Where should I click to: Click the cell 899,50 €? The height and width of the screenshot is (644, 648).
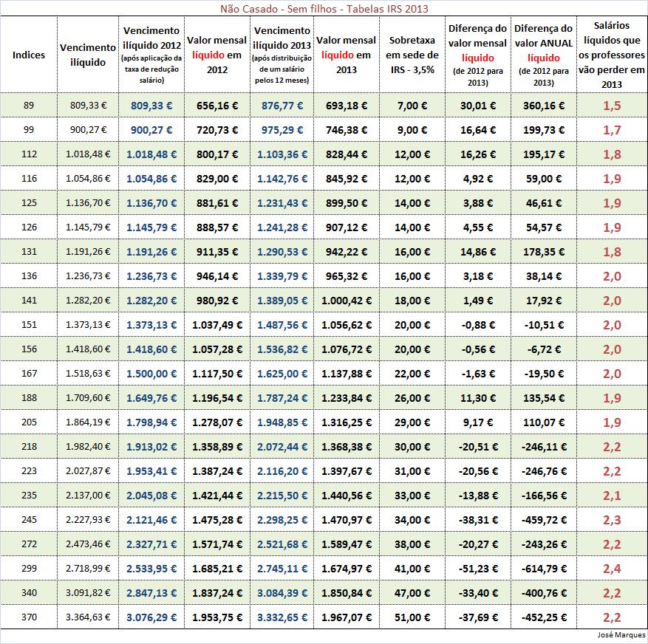(347, 203)
